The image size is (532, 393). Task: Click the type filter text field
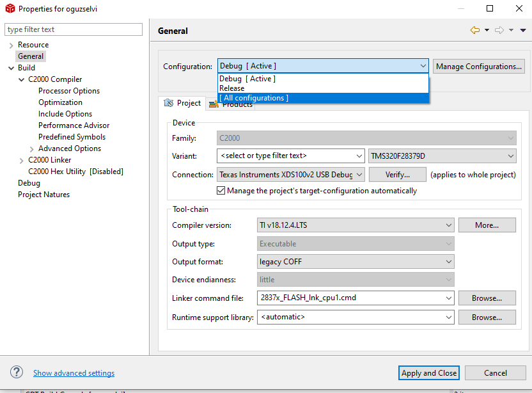(x=74, y=29)
